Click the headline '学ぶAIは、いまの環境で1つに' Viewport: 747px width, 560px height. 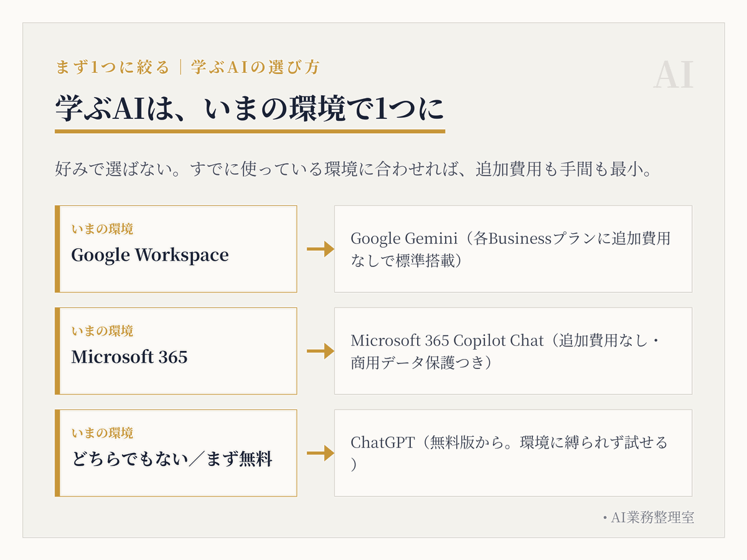coord(250,109)
